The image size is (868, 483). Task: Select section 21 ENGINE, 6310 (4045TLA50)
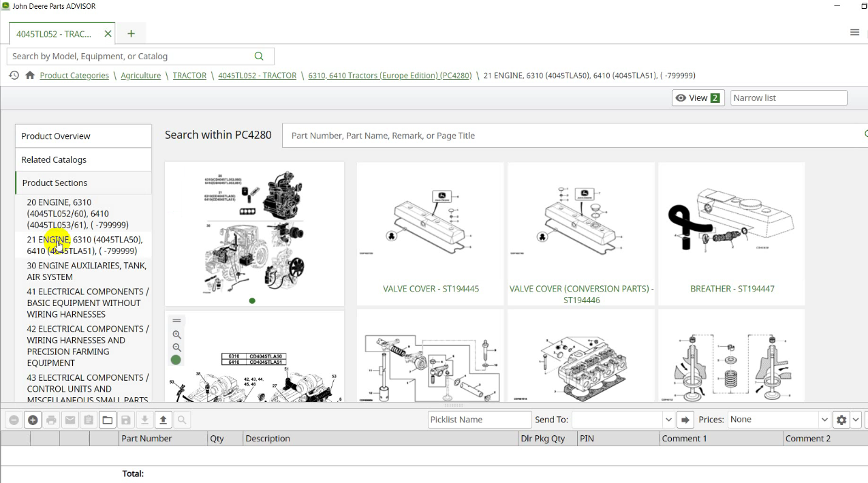[x=84, y=245]
